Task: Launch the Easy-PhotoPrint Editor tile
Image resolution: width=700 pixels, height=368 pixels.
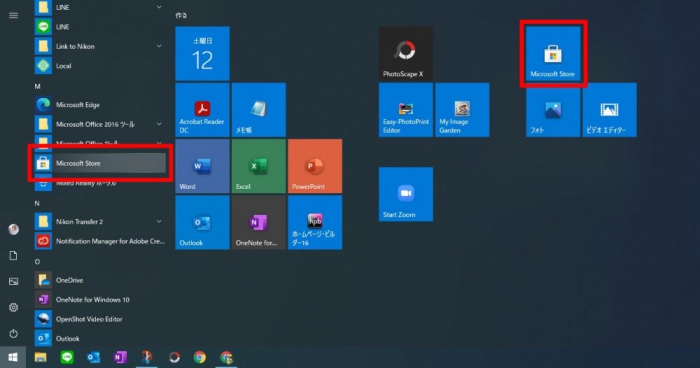Action: click(406, 110)
